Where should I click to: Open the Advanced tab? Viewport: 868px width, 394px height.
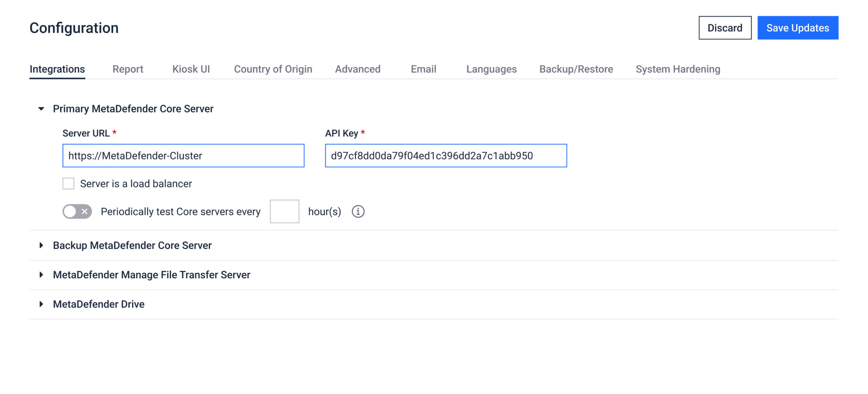358,69
